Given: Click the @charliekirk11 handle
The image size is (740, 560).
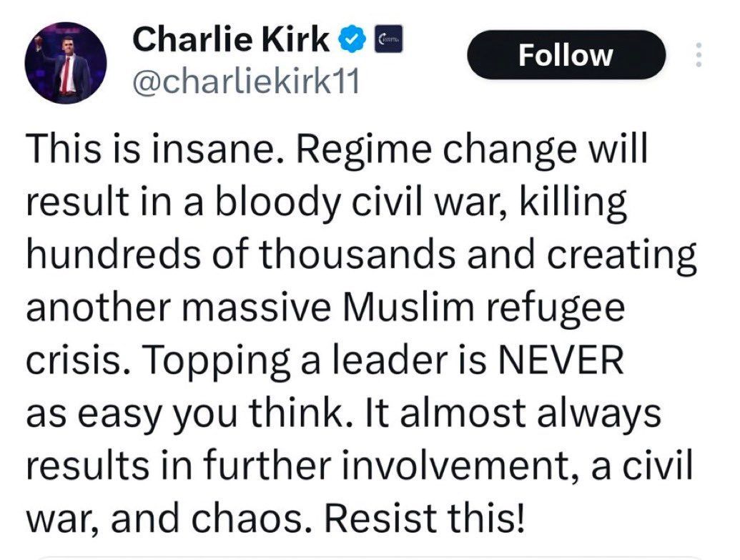Looking at the screenshot, I should pos(247,82).
